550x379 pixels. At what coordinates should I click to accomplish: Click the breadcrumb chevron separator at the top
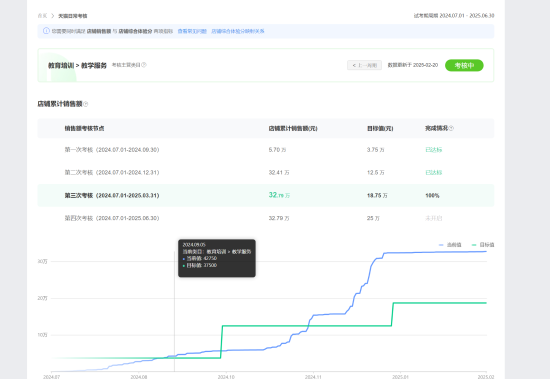click(53, 16)
